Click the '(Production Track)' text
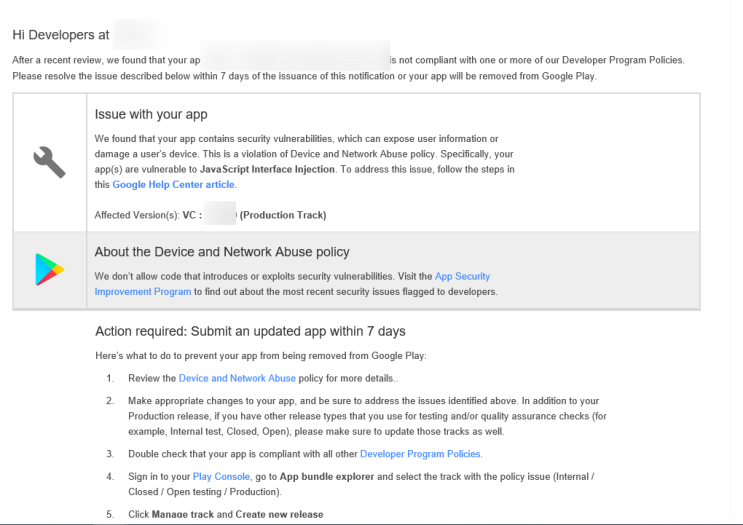 [283, 215]
